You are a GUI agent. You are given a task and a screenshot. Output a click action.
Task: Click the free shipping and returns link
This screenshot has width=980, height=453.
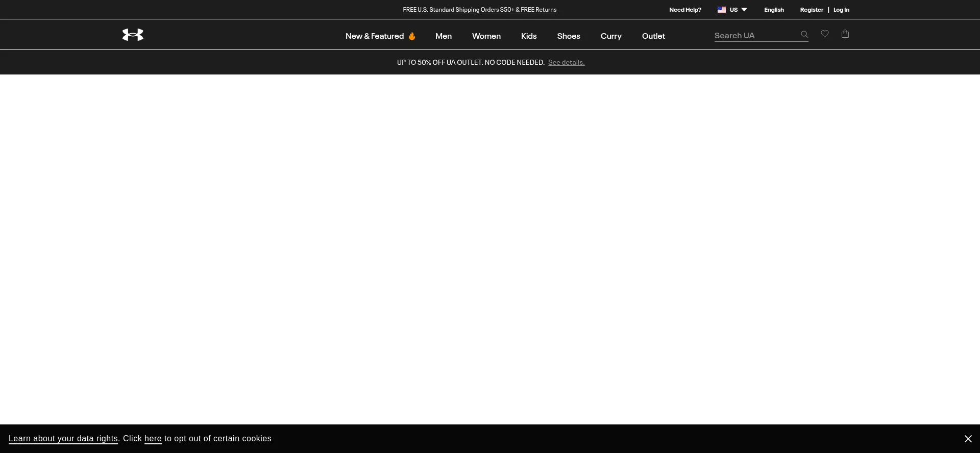point(480,10)
